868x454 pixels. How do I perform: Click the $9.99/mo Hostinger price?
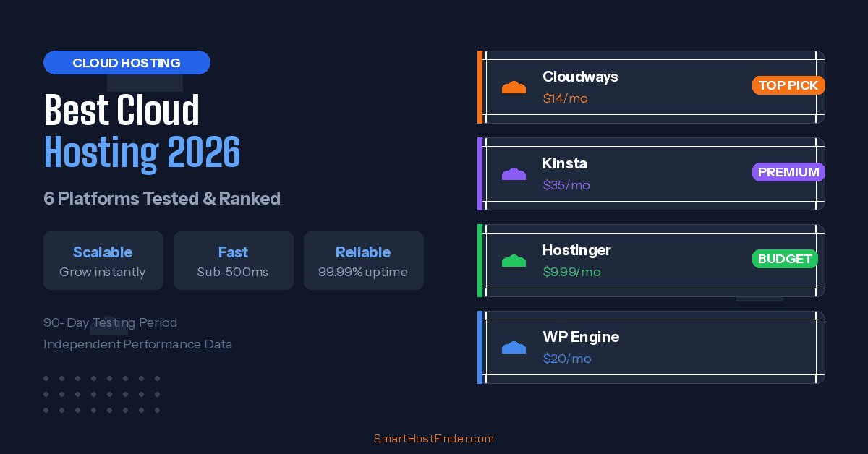(571, 272)
